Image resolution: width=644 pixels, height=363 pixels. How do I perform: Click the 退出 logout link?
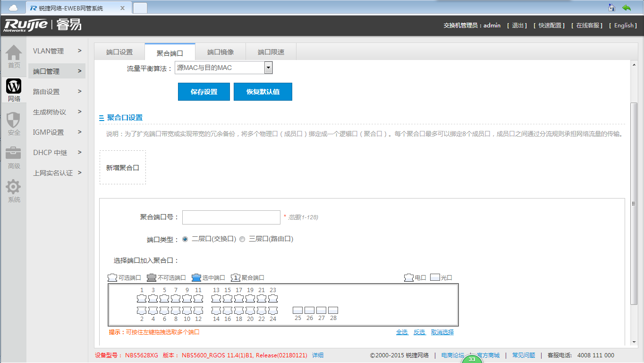(x=517, y=26)
